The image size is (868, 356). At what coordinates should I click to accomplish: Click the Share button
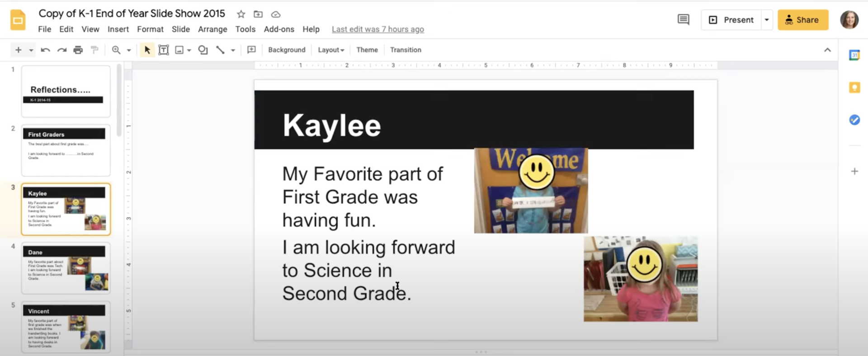point(803,20)
